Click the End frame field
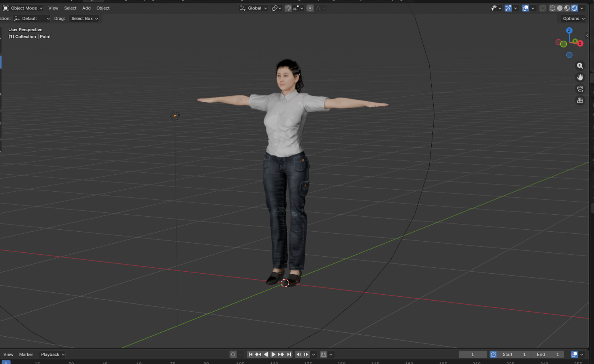The image size is (594, 364). pyautogui.click(x=548, y=354)
